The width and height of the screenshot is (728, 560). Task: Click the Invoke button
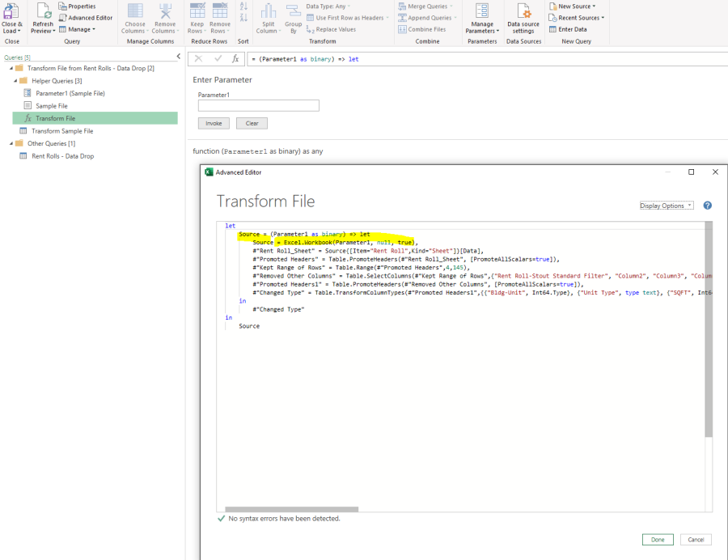(214, 123)
